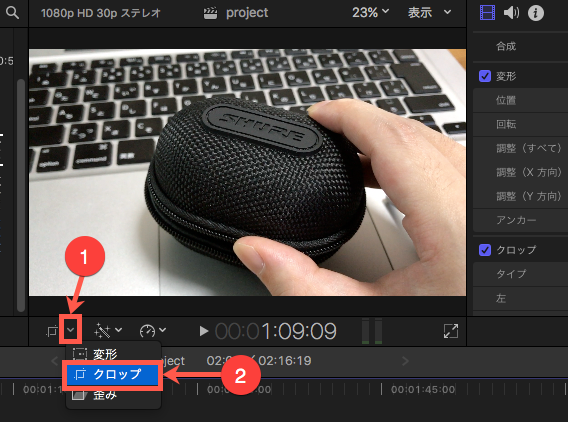
Task: Select クロップ from the popup menu
Action: 113,375
